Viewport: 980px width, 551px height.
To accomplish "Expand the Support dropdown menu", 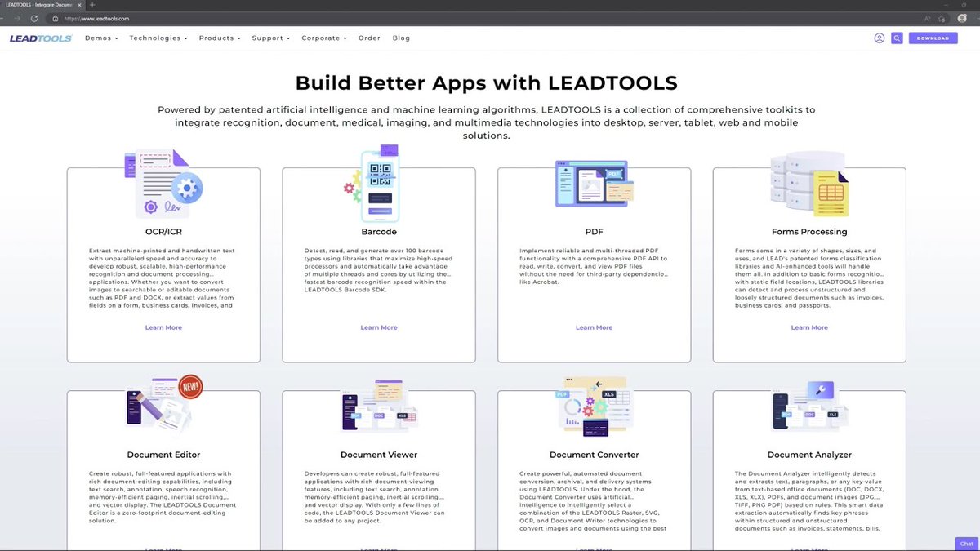I will tap(271, 38).
